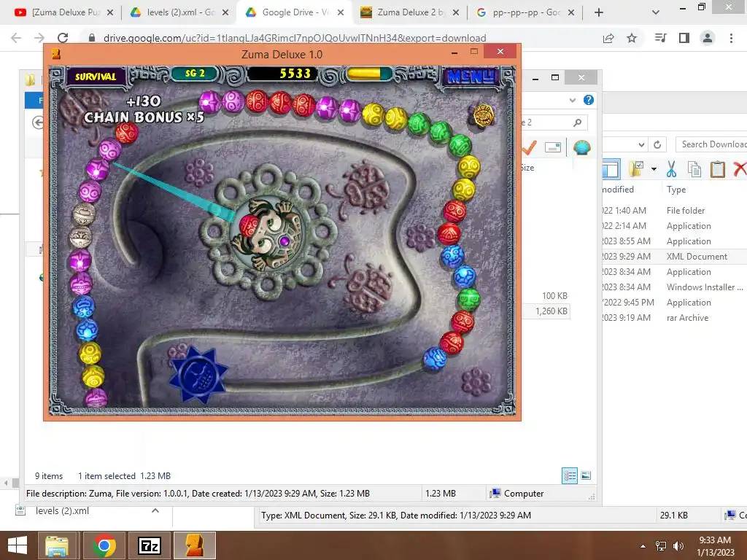
Task: Expand levels (2).xml download options
Action: [x=155, y=511]
